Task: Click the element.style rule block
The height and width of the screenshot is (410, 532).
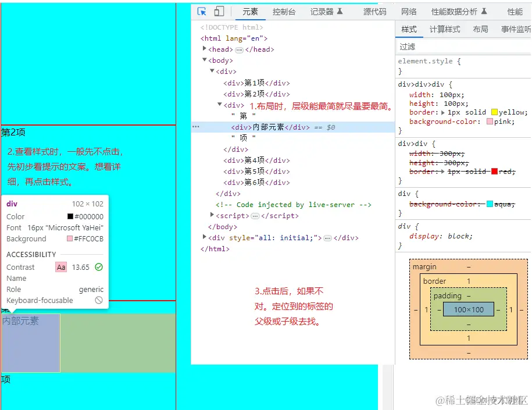Action: click(x=463, y=66)
